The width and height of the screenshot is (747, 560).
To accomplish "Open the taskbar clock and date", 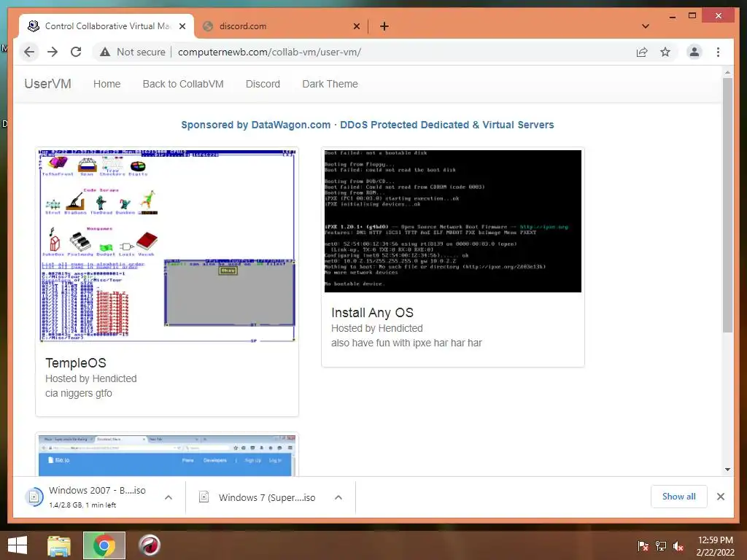I will click(715, 546).
